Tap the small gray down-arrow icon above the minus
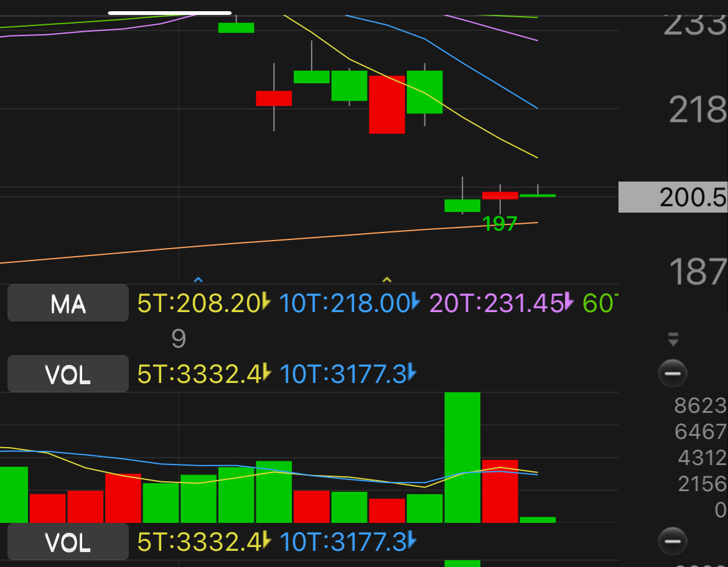The width and height of the screenshot is (728, 567). (673, 339)
